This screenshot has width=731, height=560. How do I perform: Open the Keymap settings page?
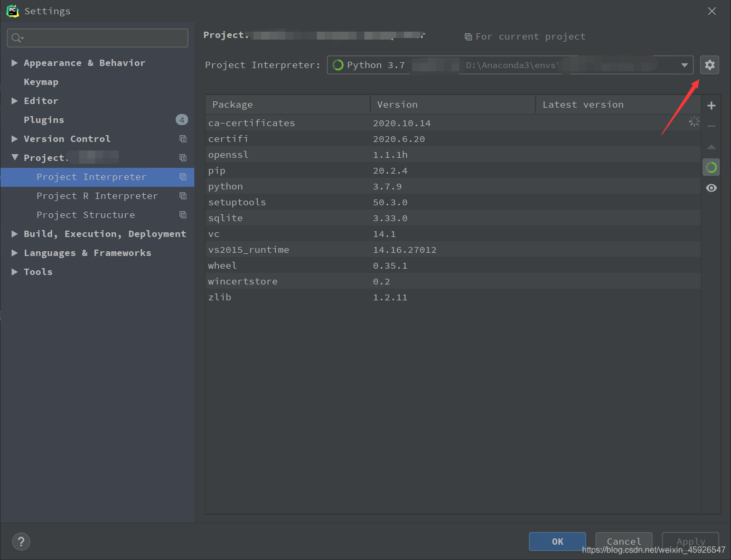point(41,82)
